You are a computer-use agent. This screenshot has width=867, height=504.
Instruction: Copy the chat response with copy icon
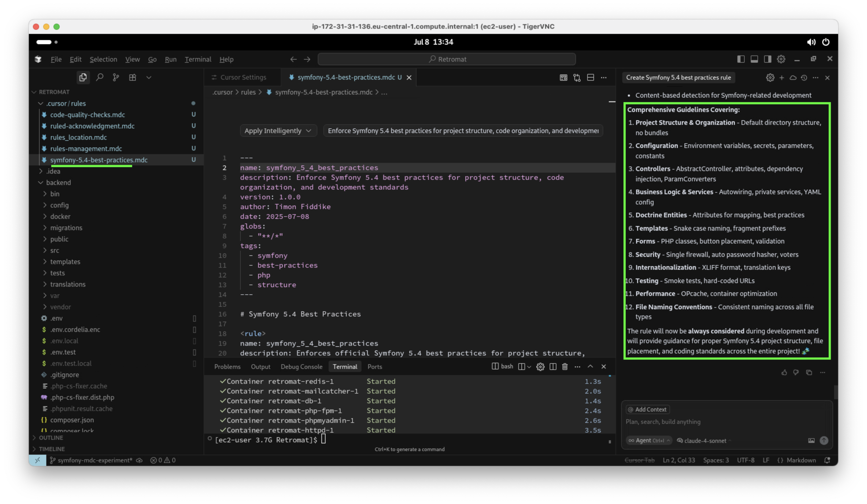(x=809, y=372)
